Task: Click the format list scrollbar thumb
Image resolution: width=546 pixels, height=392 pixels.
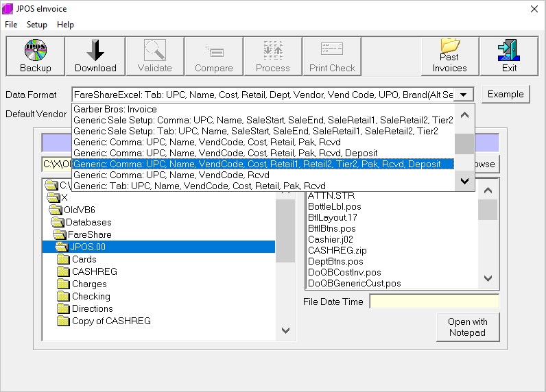Action: (x=464, y=144)
